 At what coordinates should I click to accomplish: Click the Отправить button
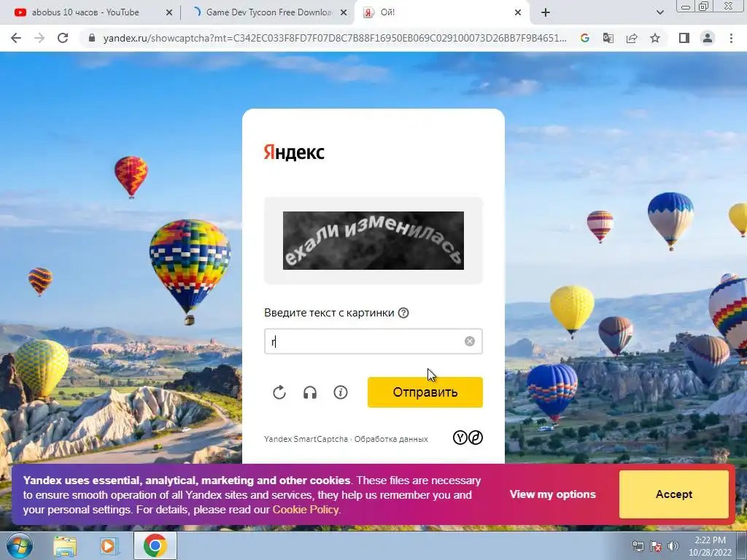coord(425,392)
